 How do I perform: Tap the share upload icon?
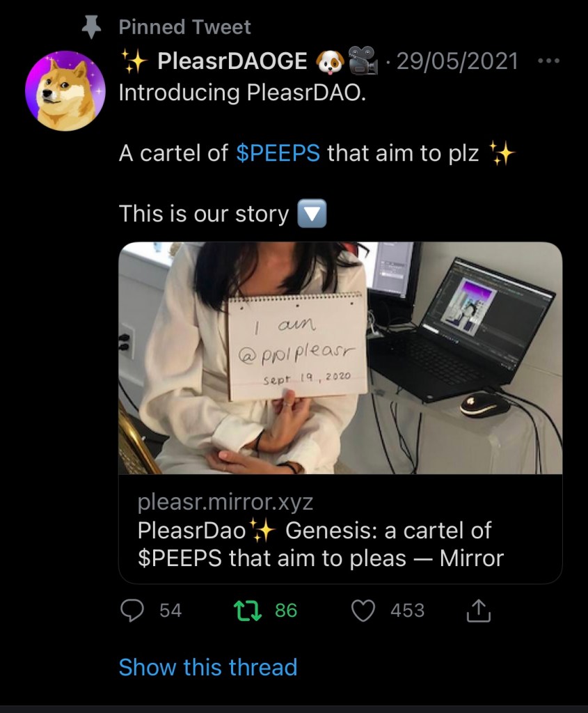tap(478, 611)
